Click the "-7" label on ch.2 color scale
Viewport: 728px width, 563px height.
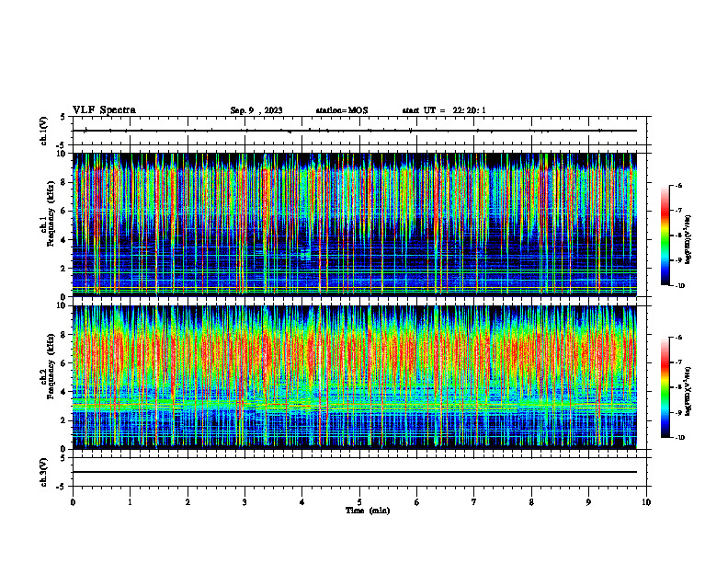click(678, 362)
